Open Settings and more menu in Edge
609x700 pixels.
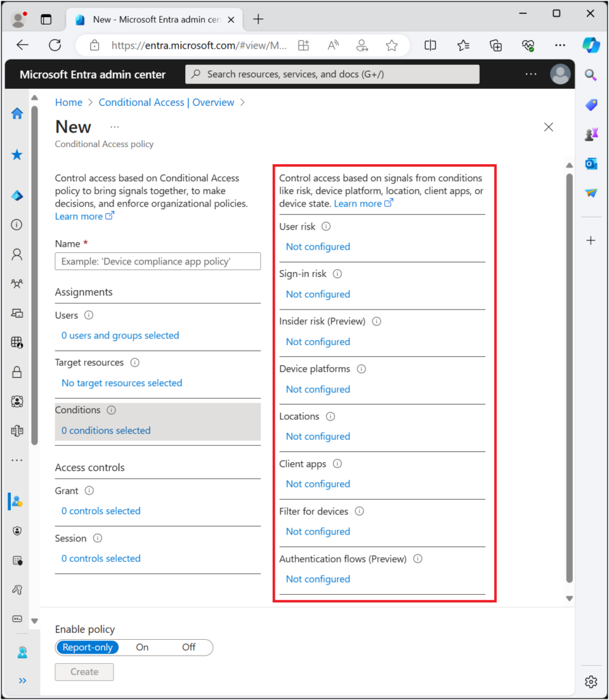point(560,45)
